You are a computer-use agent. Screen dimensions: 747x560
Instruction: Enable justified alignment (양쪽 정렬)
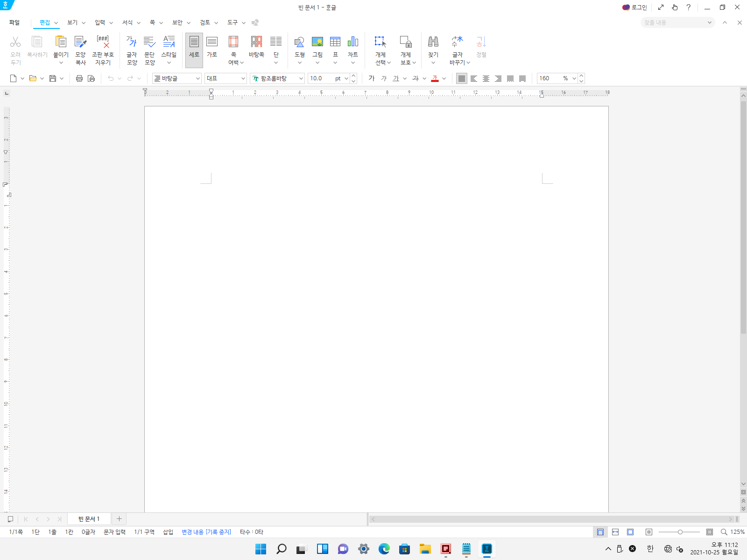pos(462,78)
